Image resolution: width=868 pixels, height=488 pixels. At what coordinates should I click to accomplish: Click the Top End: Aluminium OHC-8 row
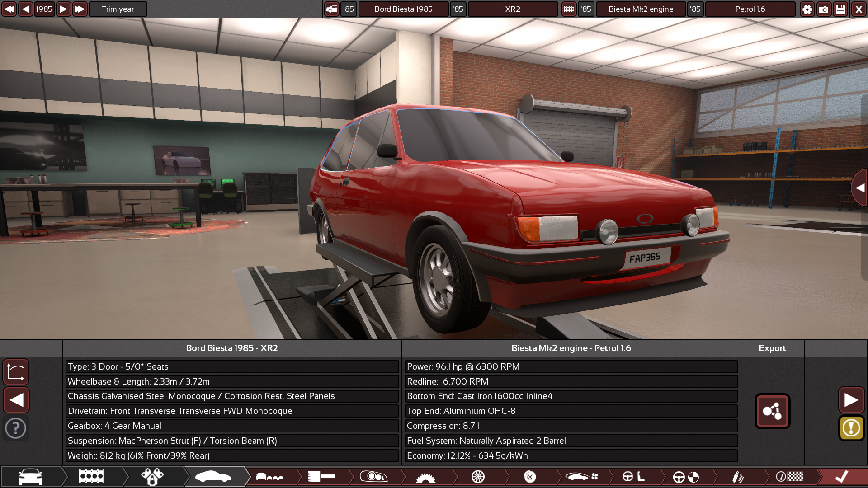pyautogui.click(x=571, y=411)
